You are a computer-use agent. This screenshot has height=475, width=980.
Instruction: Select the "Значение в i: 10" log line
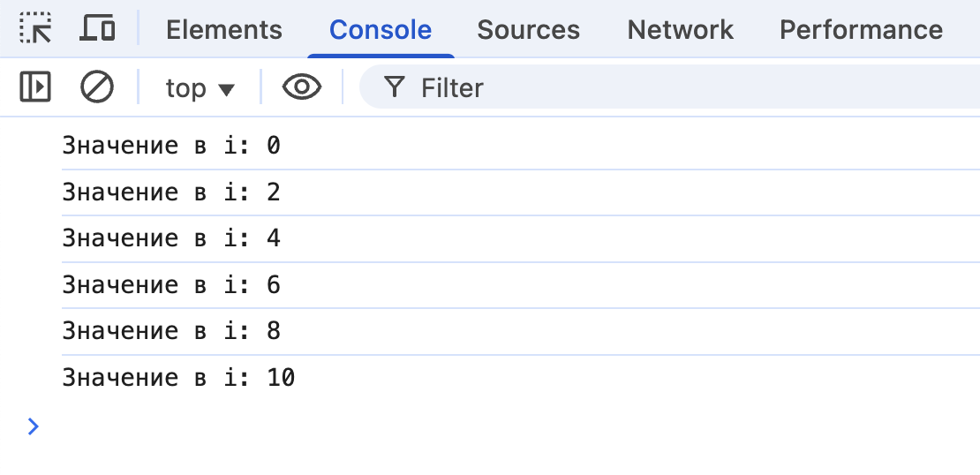coord(178,378)
